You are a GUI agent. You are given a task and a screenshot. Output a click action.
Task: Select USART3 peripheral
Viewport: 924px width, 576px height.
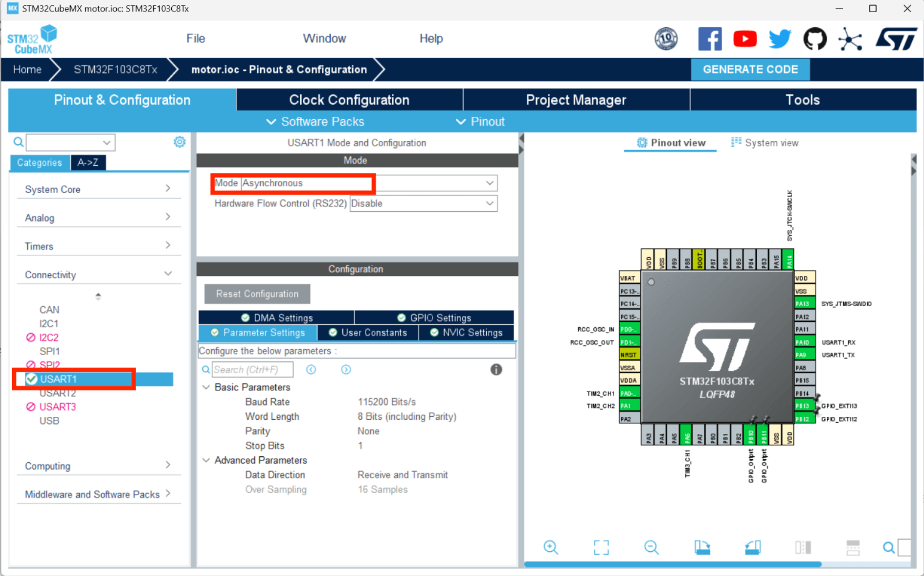pos(57,407)
